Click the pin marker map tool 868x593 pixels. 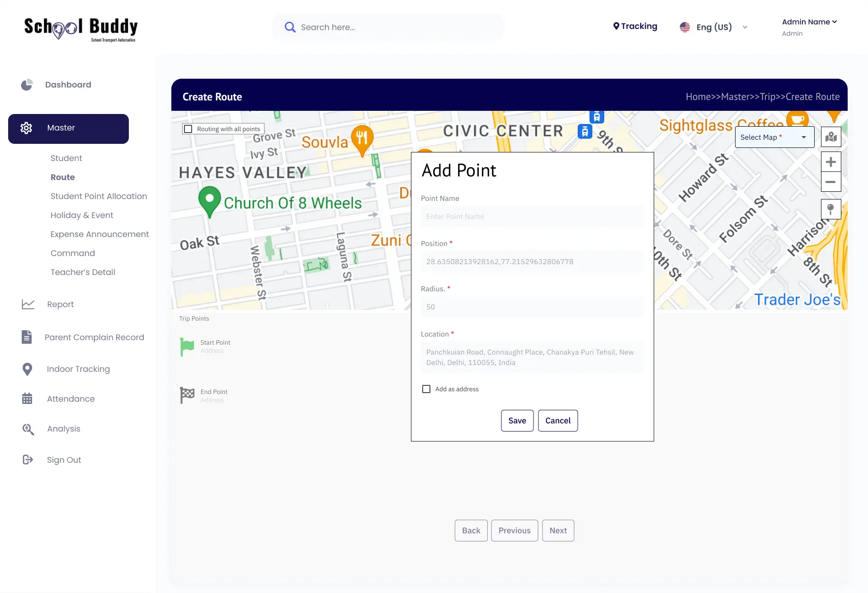point(831,209)
